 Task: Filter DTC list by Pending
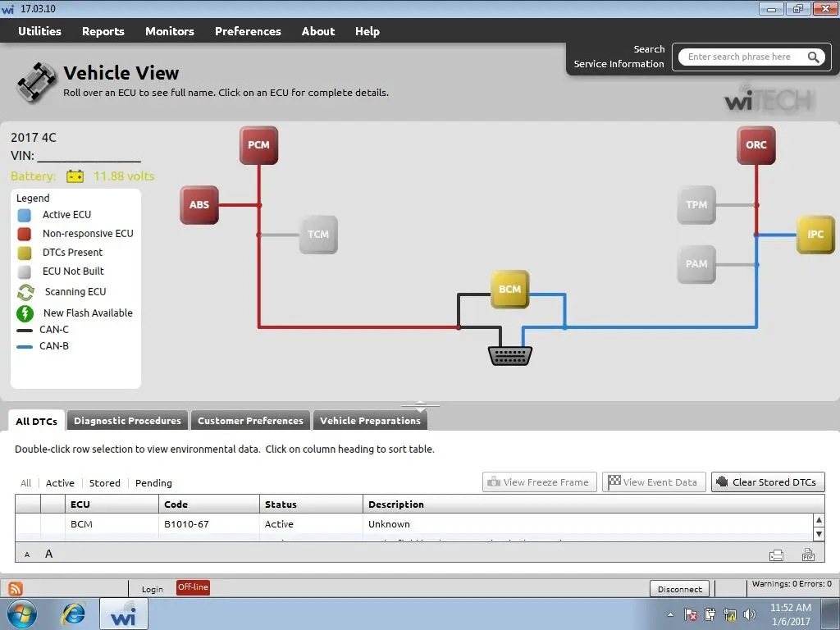[x=153, y=483]
